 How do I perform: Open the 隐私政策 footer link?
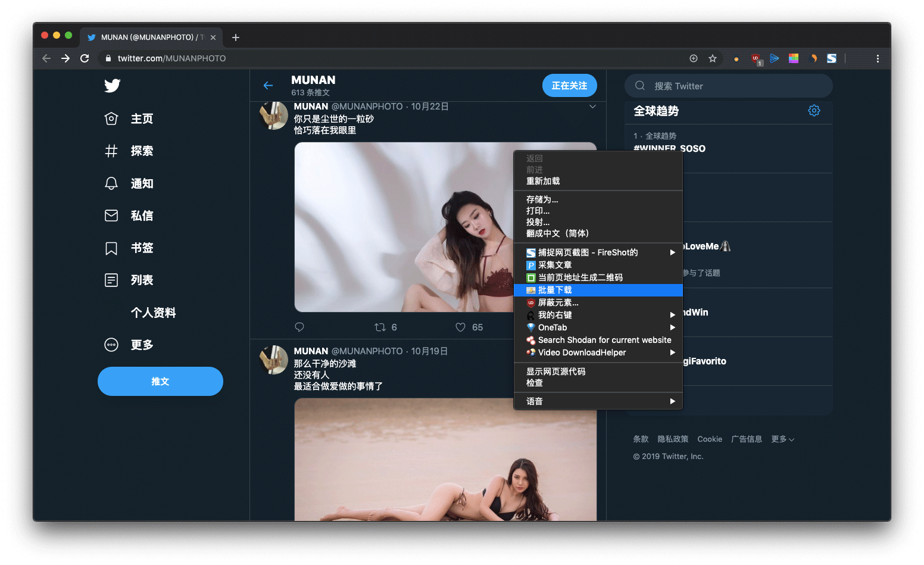[x=673, y=439]
